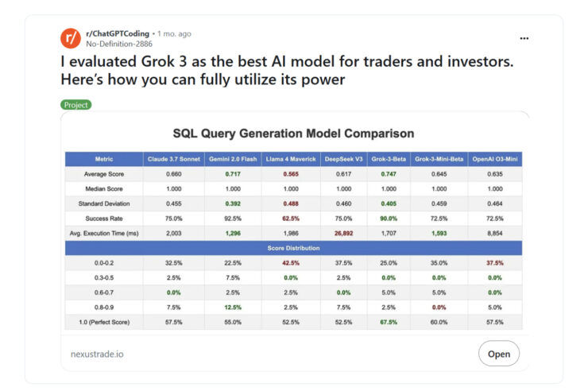This screenshot has height=391, width=588.
Task: Click the SQL Query Generation chart heading
Action: (293, 134)
